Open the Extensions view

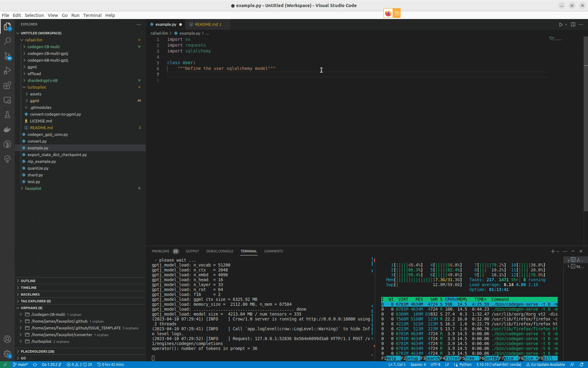point(7,85)
